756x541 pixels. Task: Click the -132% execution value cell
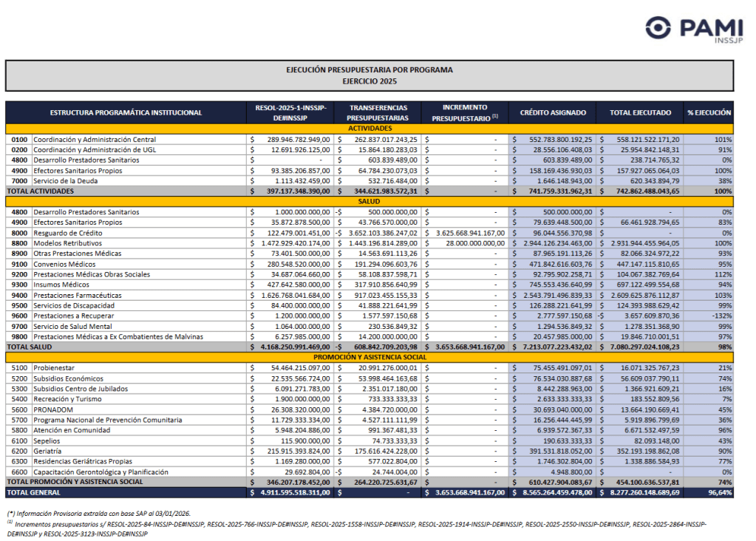tap(721, 316)
